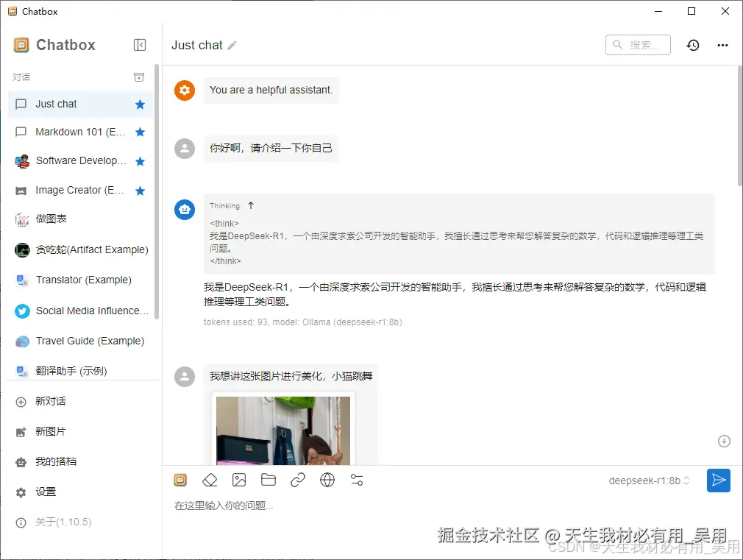The height and width of the screenshot is (560, 743).
Task: Click the image attachment icon in input toolbar
Action: [x=239, y=479]
